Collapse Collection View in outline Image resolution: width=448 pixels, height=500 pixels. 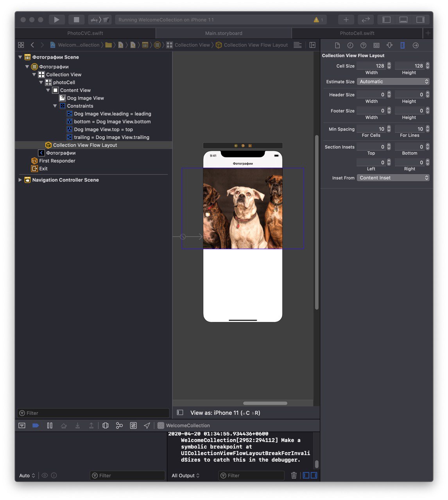pos(34,75)
